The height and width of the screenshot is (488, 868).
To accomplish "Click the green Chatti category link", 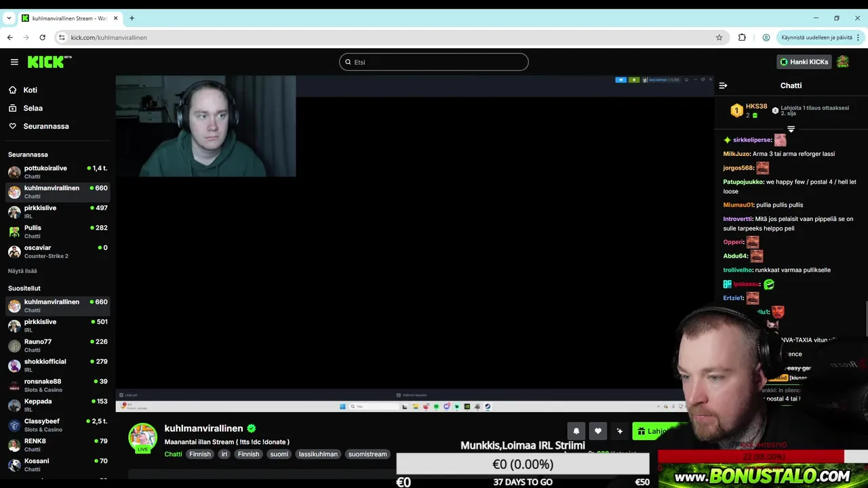I will coord(173,454).
